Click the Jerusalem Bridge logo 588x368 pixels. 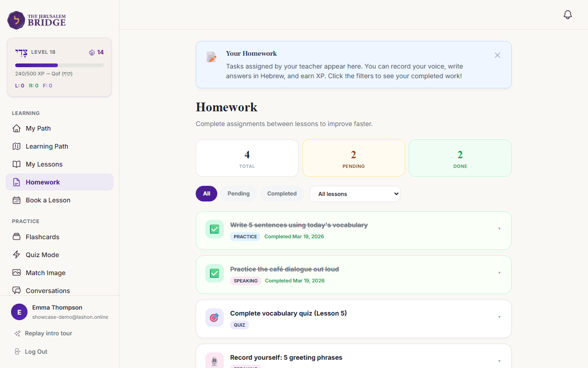click(36, 20)
